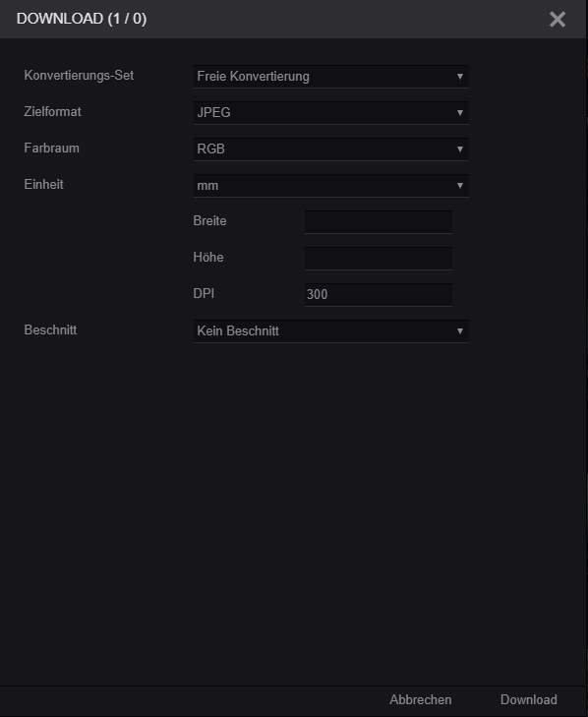The width and height of the screenshot is (588, 717).
Task: Close the Download dialog with the X
Action: click(x=558, y=20)
